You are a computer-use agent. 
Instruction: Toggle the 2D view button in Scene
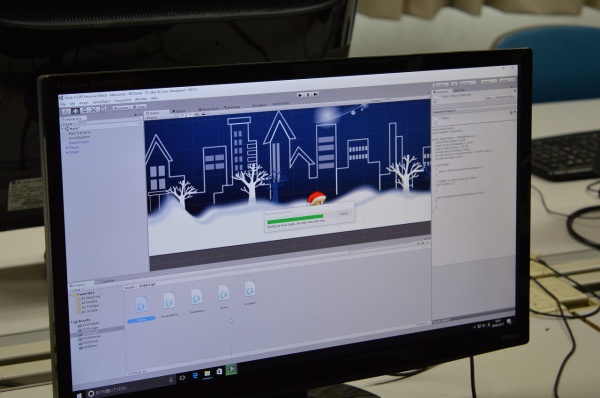[182, 115]
